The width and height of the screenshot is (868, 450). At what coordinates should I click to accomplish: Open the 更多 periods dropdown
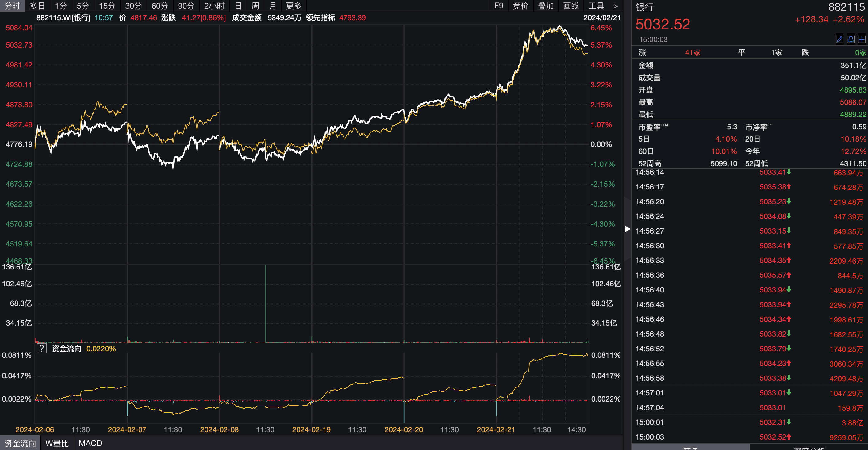click(294, 6)
